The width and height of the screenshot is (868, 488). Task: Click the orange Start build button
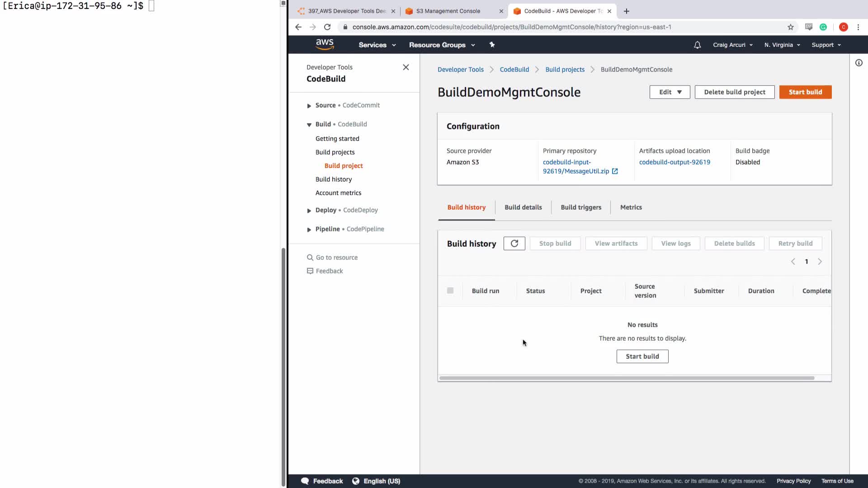(x=805, y=92)
